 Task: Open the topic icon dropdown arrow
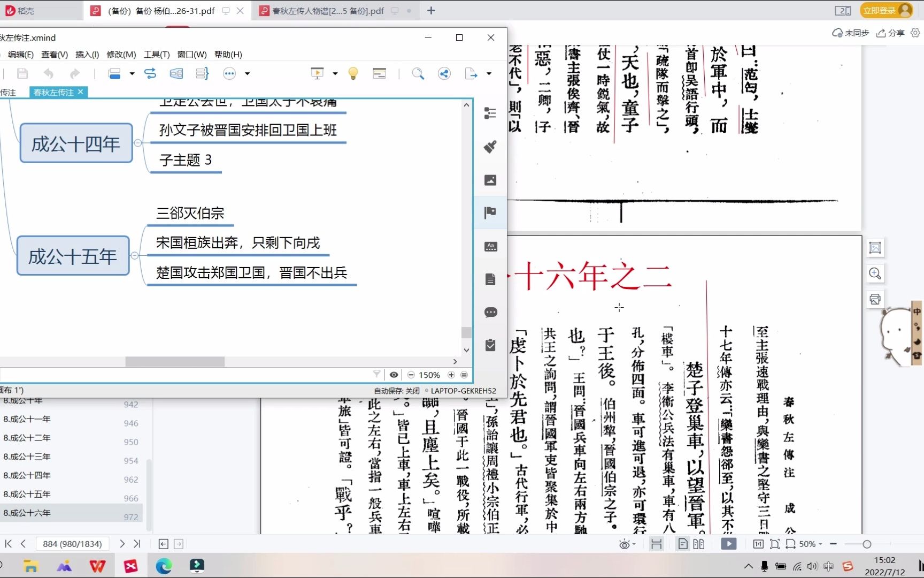pyautogui.click(x=132, y=74)
